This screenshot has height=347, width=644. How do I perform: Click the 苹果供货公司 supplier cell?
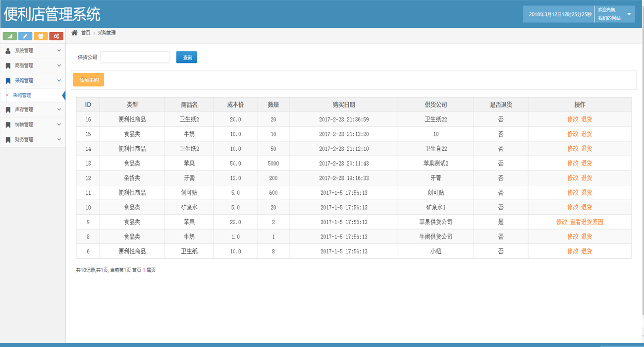[x=436, y=222]
